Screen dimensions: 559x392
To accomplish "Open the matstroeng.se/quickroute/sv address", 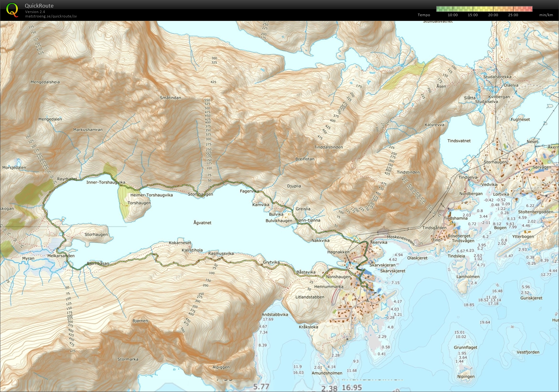I will click(x=51, y=16).
